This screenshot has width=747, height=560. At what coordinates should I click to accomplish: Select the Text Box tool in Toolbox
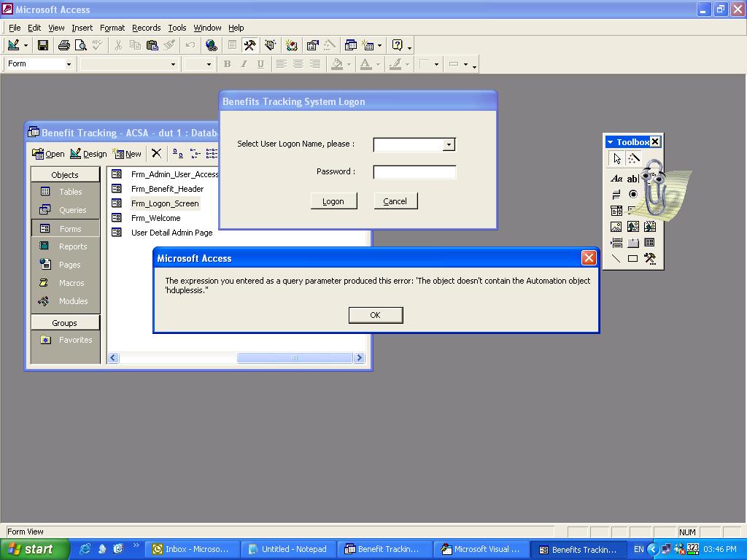point(632,179)
